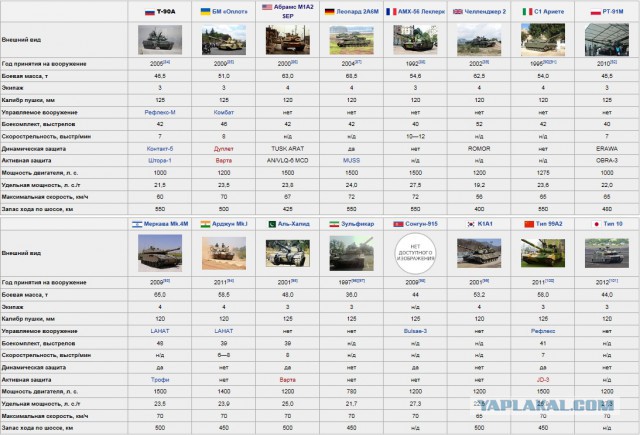Click the Russian flag beside Т-90А
The width and height of the screenshot is (640, 435).
click(x=150, y=12)
